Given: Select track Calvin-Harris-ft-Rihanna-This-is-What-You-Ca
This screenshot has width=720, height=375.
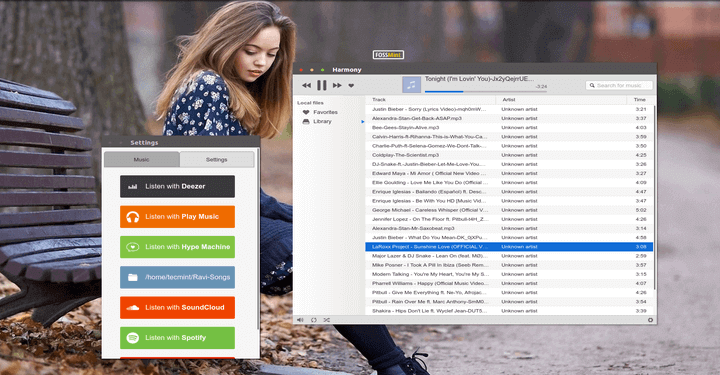Looking at the screenshot, I should (509, 137).
